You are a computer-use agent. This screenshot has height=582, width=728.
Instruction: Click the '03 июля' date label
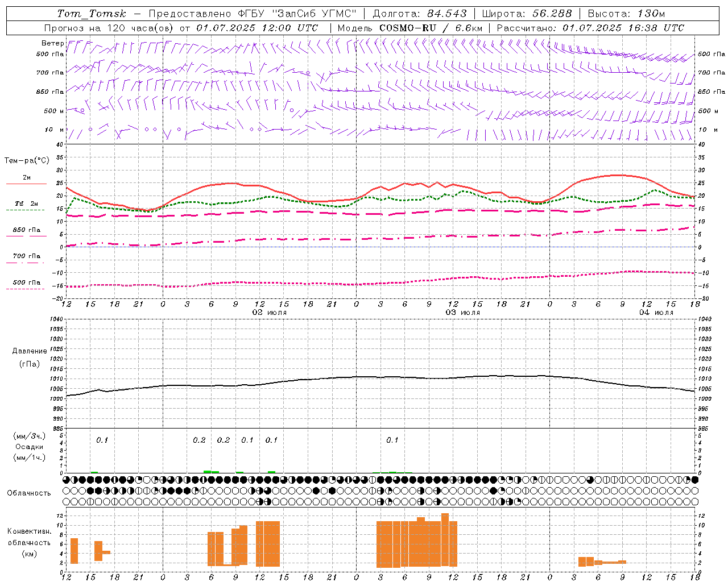click(x=463, y=313)
